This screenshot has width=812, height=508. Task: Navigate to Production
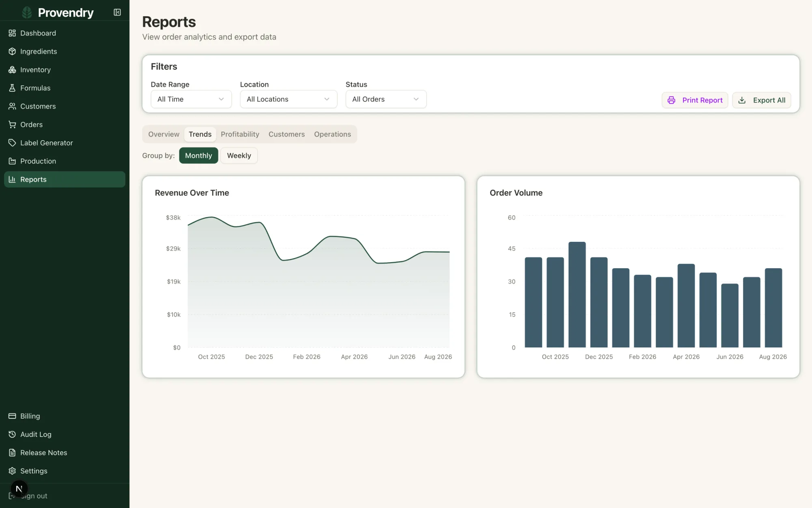tap(65, 161)
